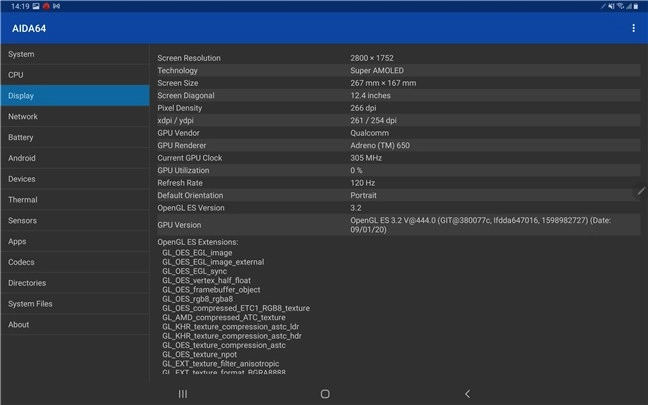Tap the Pixel Density label
This screenshot has height=405, width=648.
point(179,108)
